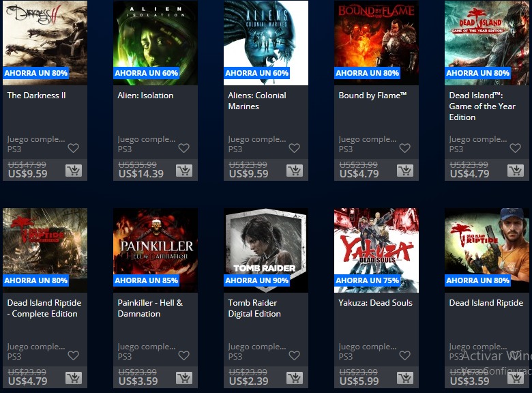Open Painkiller Hell & Damnation cover image
The height and width of the screenshot is (393, 532).
click(x=156, y=250)
